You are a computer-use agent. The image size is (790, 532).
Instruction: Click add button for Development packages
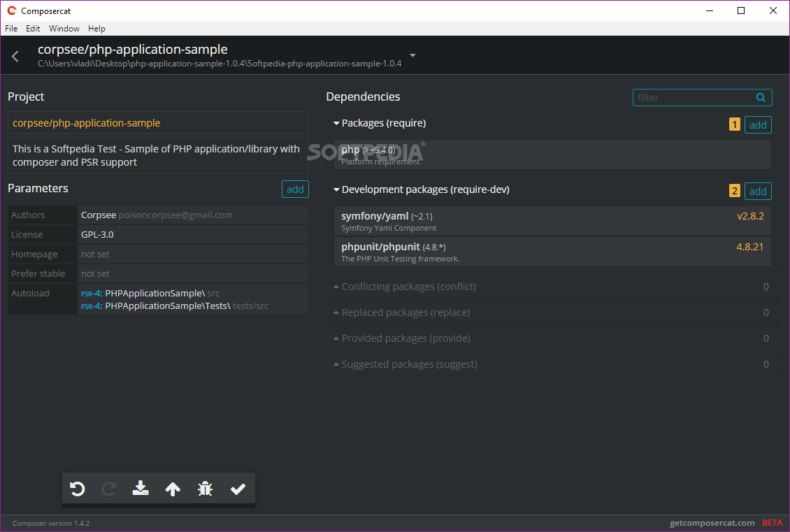[x=758, y=192]
